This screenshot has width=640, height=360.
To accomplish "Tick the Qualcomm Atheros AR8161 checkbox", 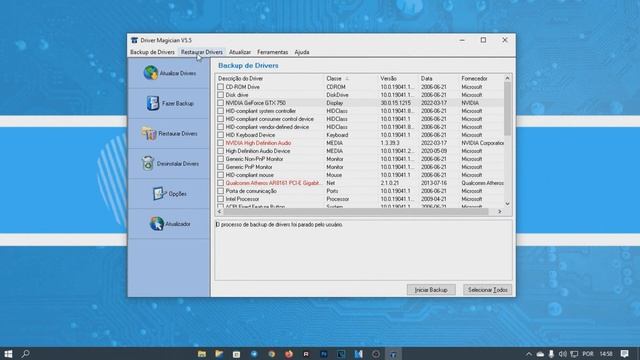I will click(221, 183).
